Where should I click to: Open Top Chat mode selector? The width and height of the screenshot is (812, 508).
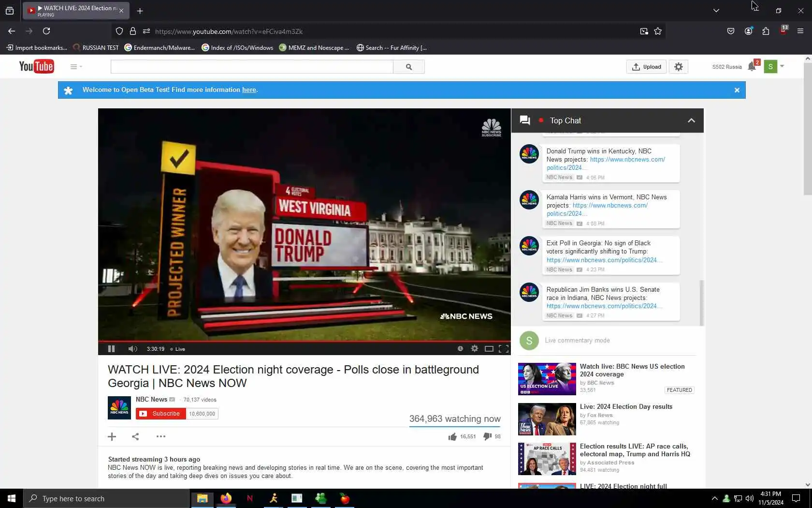(565, 120)
